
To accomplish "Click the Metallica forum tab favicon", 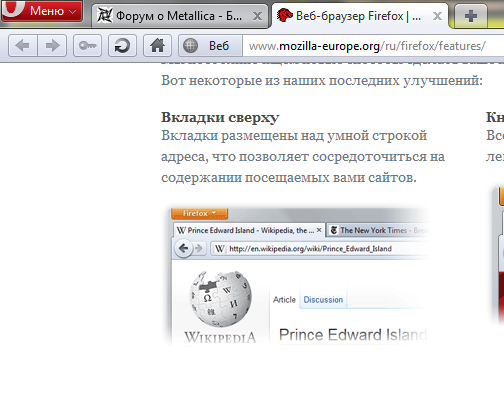I will point(105,16).
